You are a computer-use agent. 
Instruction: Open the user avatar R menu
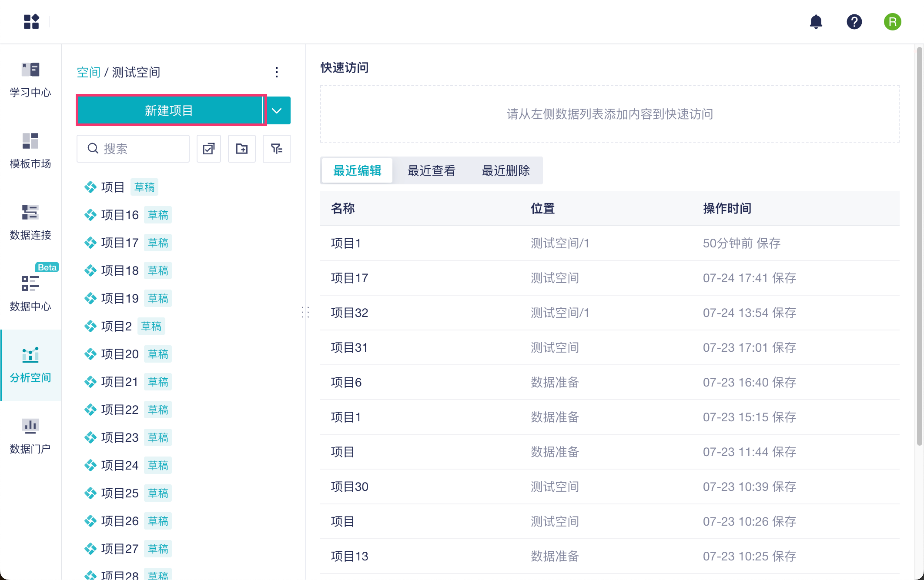tap(892, 22)
